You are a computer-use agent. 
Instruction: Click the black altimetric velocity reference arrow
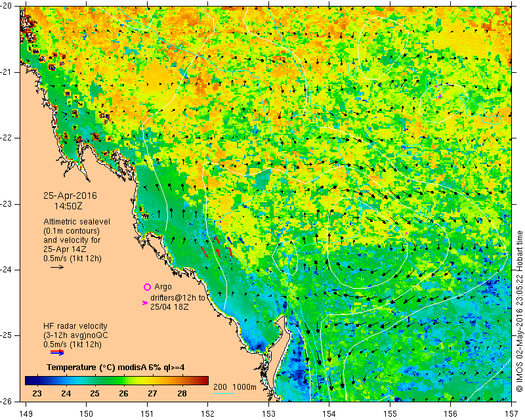pos(57,267)
